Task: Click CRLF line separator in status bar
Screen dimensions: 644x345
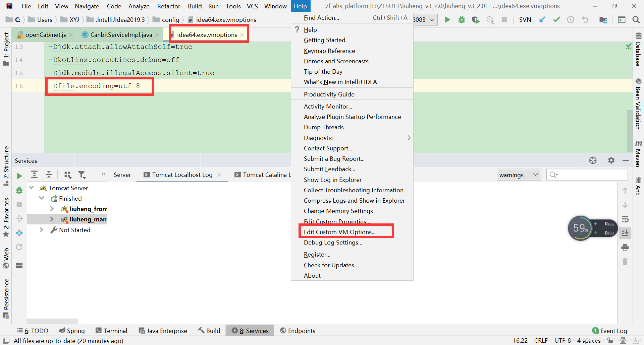Action: click(541, 340)
